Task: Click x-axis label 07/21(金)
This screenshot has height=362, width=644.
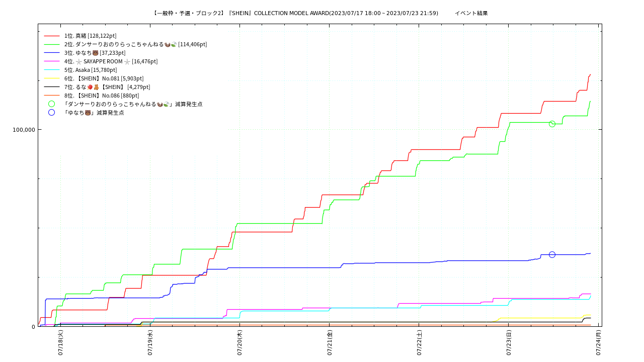Action: coord(330,343)
